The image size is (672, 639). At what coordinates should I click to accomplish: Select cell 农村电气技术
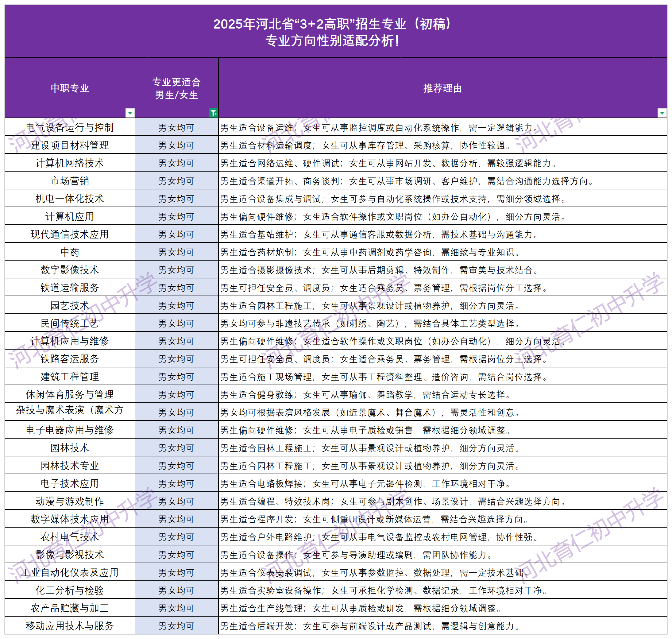coord(70,537)
